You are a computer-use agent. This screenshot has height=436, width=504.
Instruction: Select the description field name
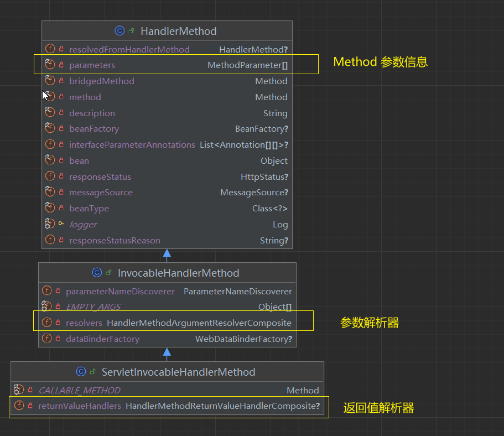92,113
